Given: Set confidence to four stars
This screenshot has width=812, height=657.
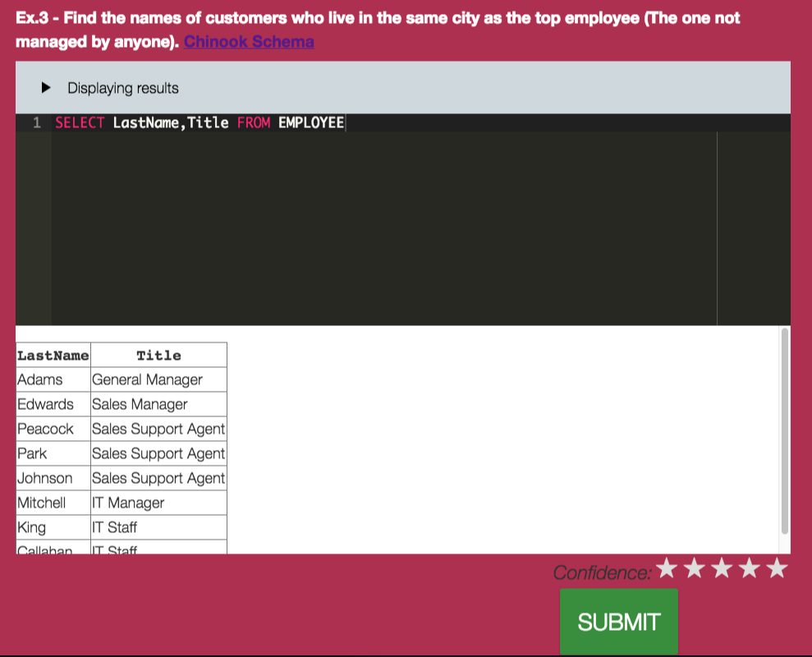Looking at the screenshot, I should point(750,568).
